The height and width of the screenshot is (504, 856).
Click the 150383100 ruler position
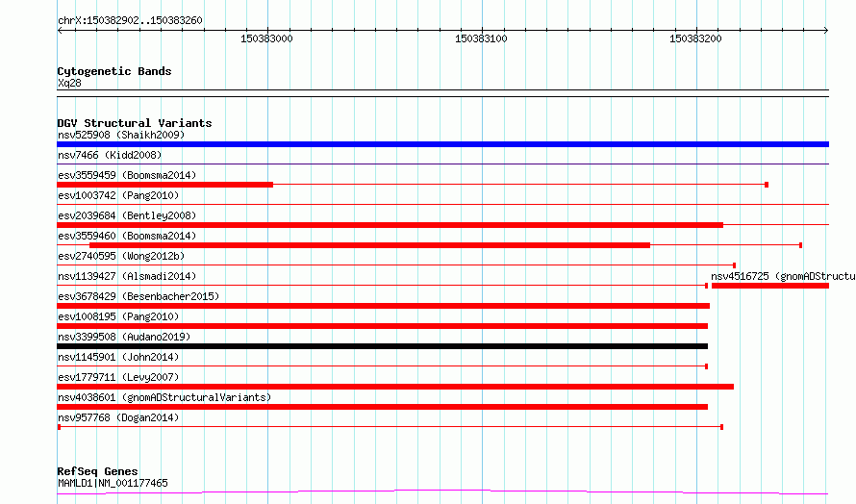tap(481, 38)
